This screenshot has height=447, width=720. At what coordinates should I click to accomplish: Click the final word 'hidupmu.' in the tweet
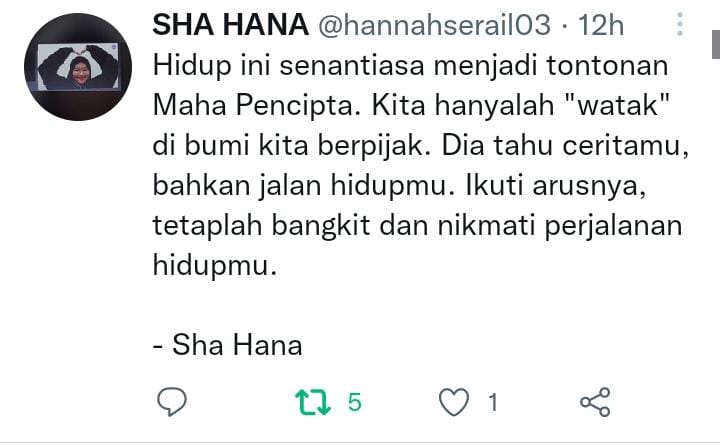215,266
